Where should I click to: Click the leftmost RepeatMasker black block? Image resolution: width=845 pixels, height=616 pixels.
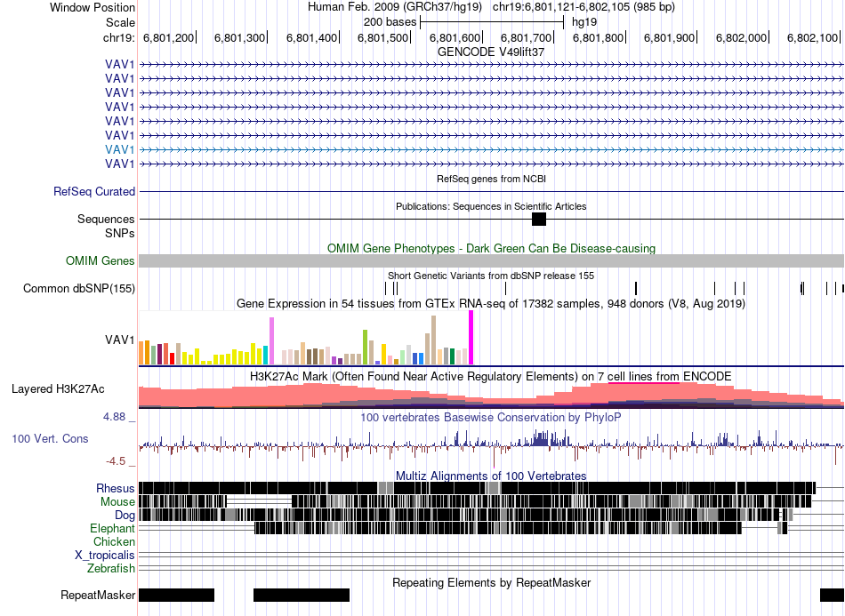click(177, 595)
